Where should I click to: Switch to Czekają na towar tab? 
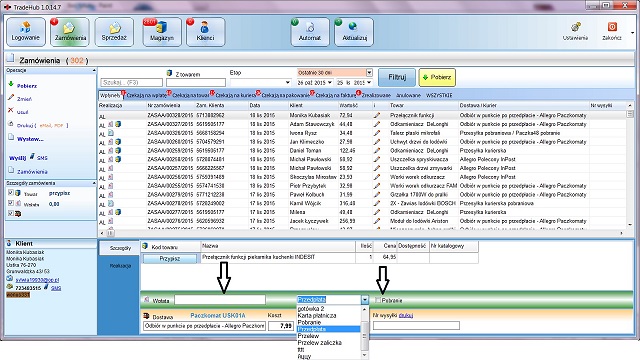190,95
